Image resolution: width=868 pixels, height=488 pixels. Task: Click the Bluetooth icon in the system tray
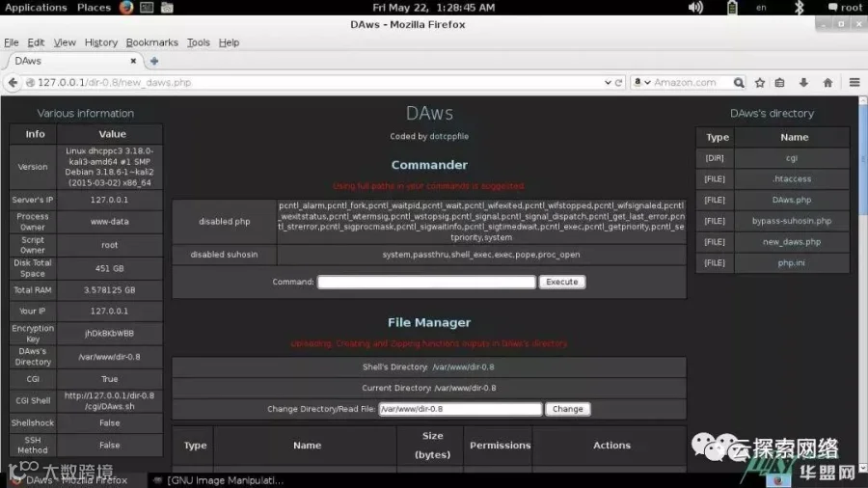coord(799,7)
